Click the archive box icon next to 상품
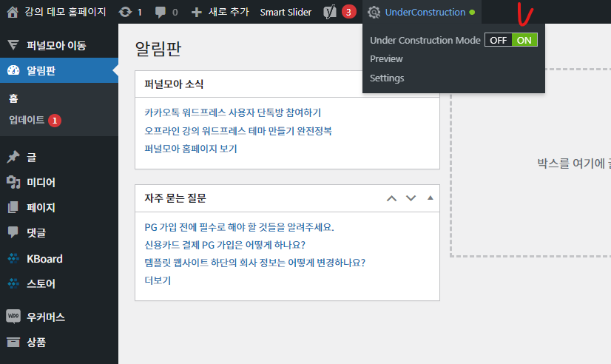This screenshot has width=611, height=364. pyautogui.click(x=13, y=342)
